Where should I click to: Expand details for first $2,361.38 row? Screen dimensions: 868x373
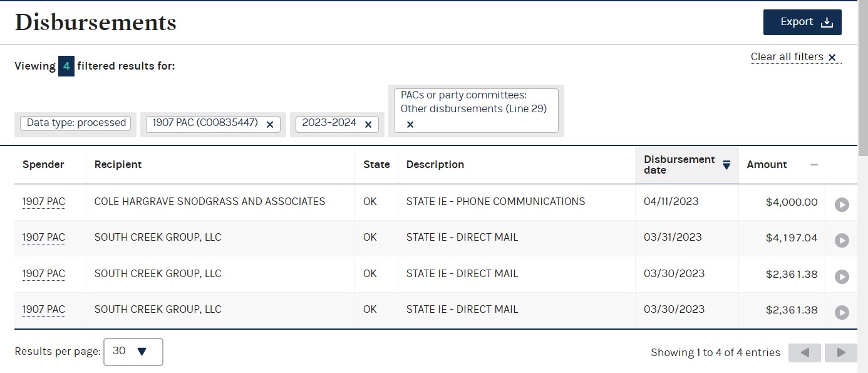coord(842,276)
